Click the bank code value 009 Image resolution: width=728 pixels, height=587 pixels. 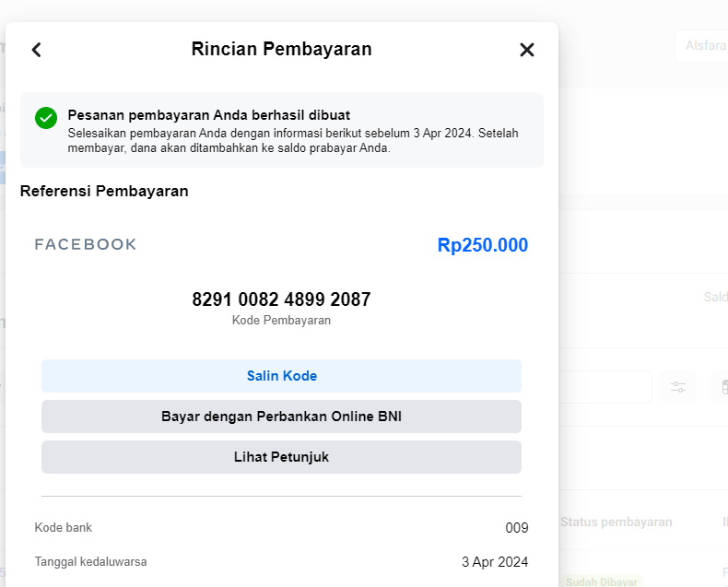517,528
